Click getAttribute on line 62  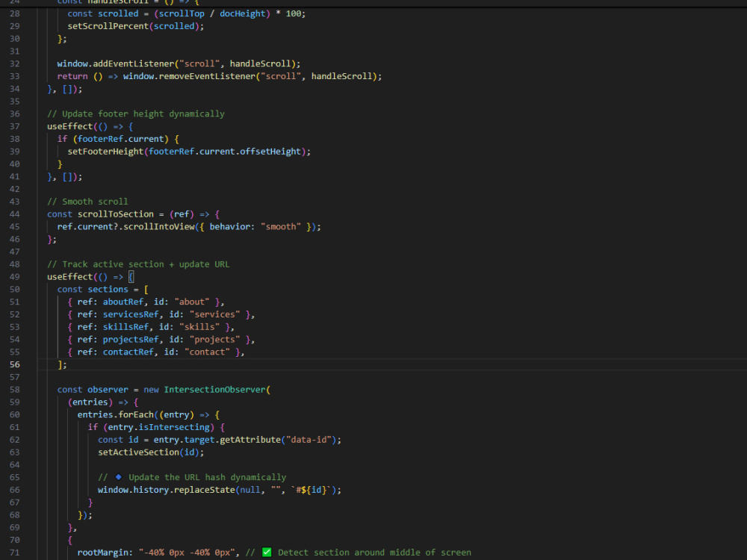pos(250,440)
